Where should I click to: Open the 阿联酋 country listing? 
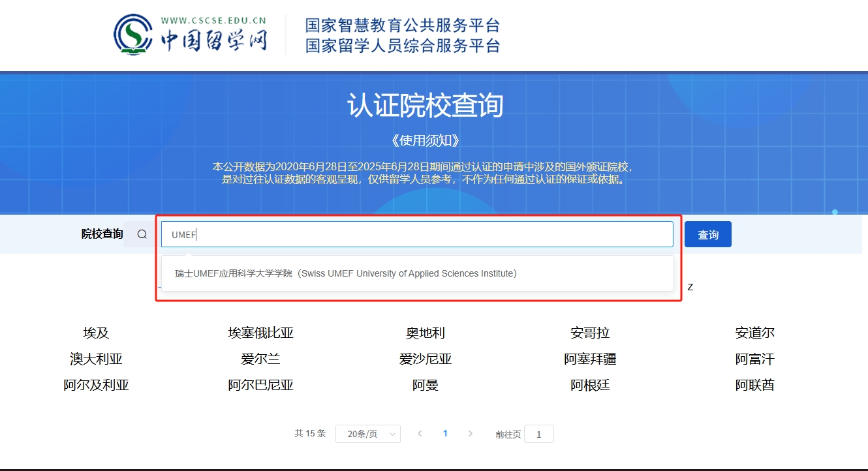(754, 385)
